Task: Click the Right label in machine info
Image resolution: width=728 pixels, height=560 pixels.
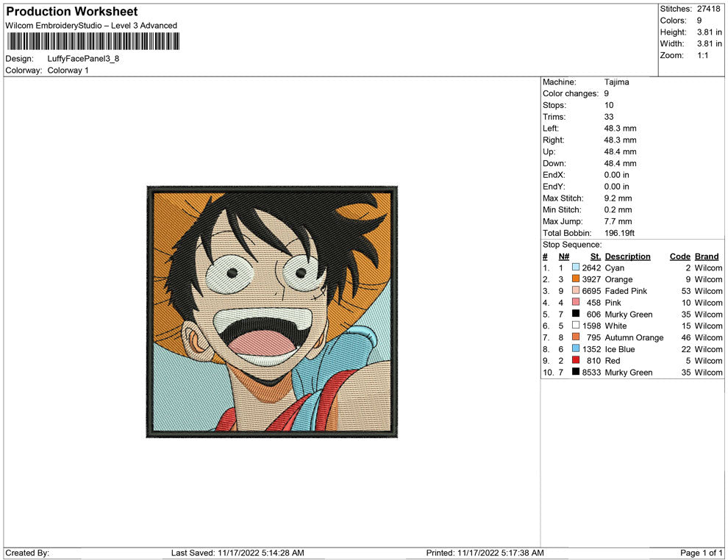Action: [554, 140]
